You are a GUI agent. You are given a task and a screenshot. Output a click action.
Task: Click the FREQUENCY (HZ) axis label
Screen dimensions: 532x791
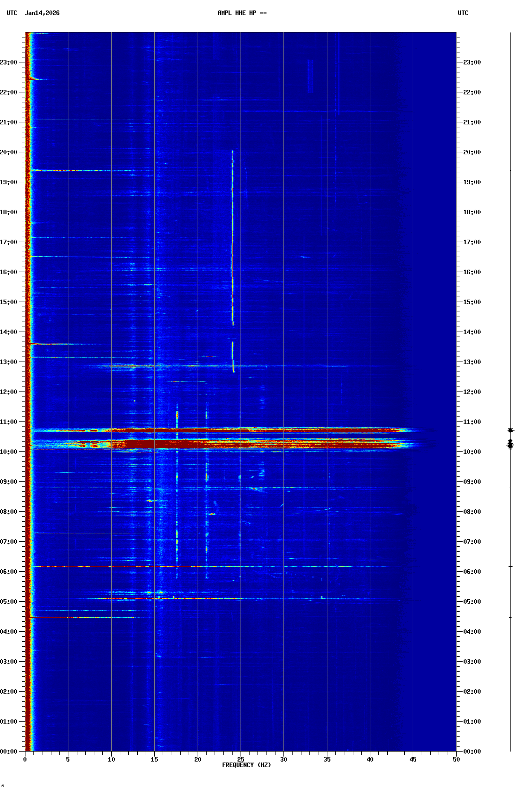point(246,765)
